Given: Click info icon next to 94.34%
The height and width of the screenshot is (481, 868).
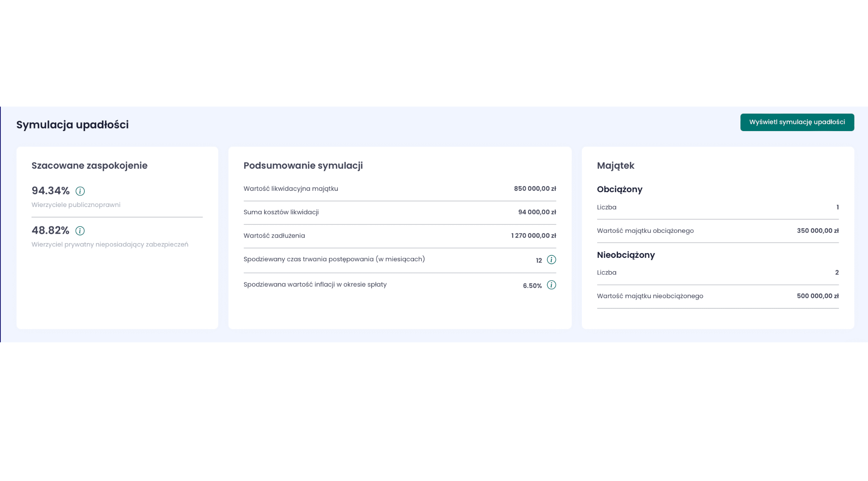Looking at the screenshot, I should click(x=80, y=191).
